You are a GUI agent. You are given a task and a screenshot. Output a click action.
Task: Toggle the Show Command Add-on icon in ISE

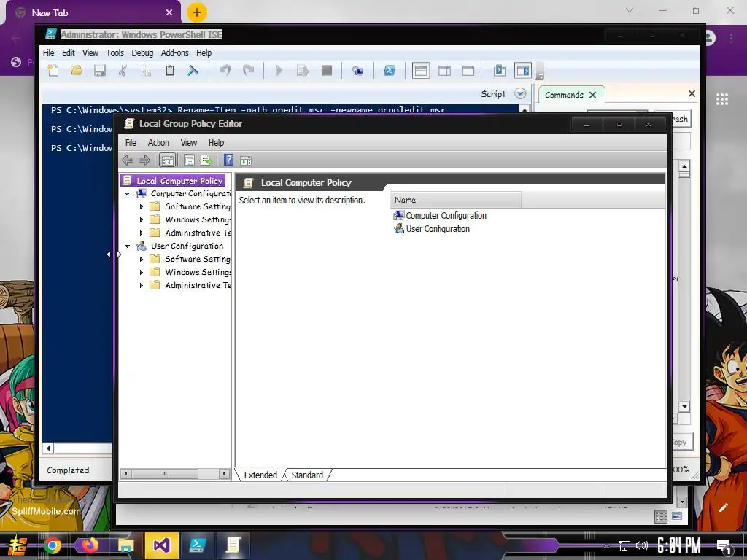522,71
